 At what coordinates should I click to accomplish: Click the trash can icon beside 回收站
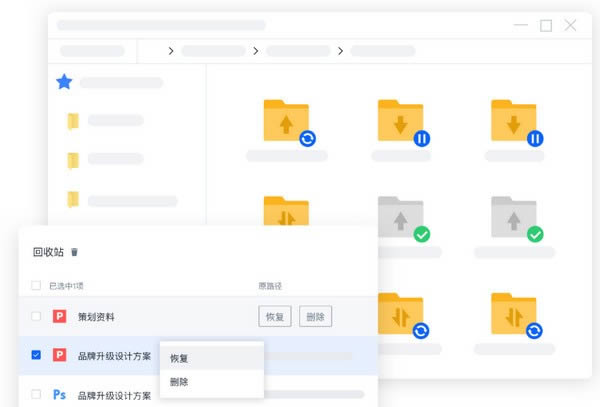tap(74, 253)
